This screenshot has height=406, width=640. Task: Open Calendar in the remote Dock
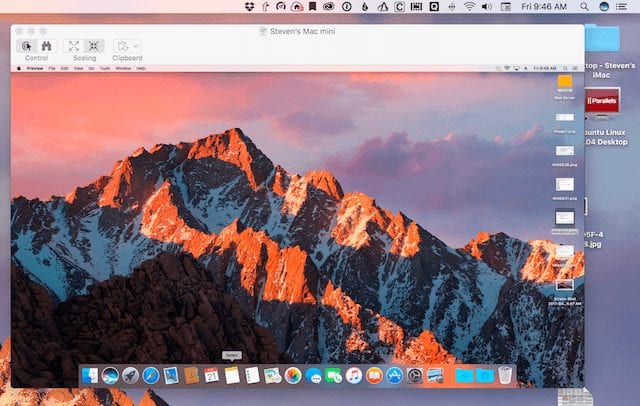tap(211, 375)
